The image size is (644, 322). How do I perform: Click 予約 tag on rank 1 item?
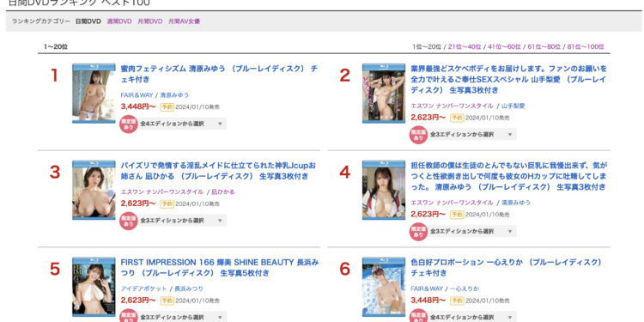click(x=167, y=107)
